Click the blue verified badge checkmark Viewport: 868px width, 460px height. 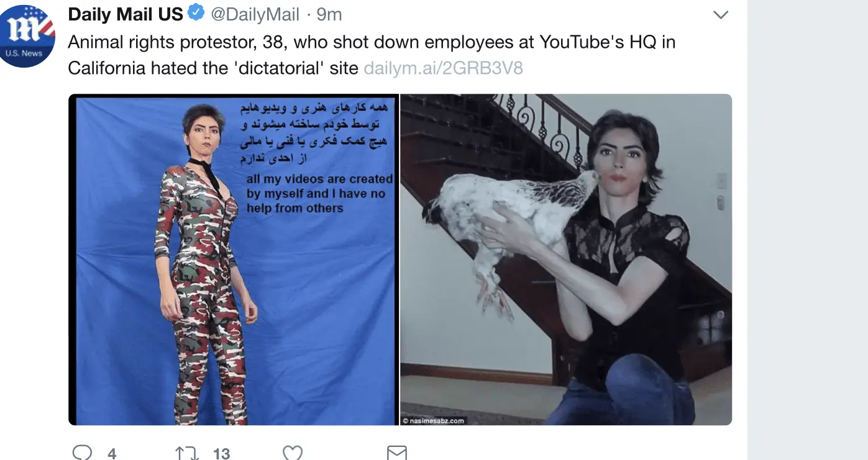196,13
